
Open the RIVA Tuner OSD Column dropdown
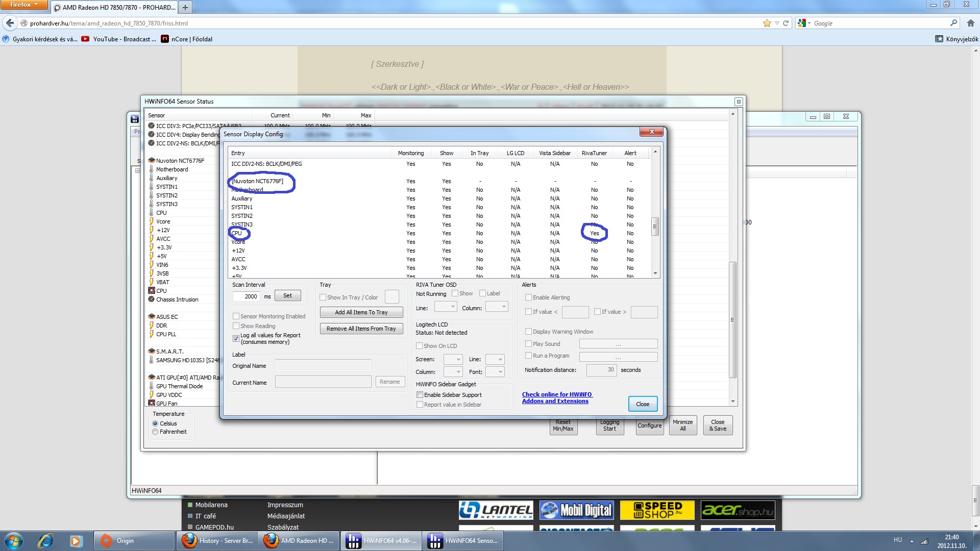click(x=496, y=307)
